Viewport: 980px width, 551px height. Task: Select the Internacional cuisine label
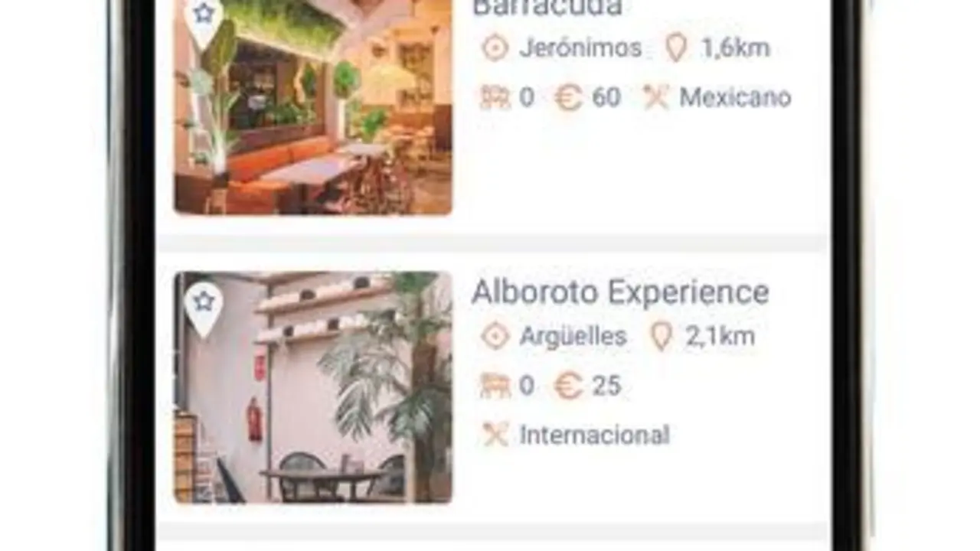[x=595, y=435]
